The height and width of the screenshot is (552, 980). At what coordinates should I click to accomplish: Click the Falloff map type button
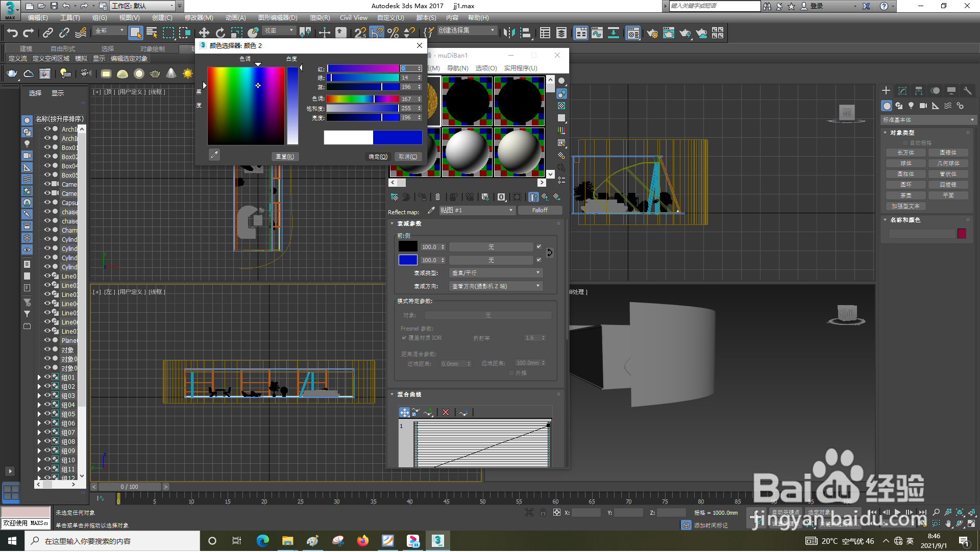point(540,210)
